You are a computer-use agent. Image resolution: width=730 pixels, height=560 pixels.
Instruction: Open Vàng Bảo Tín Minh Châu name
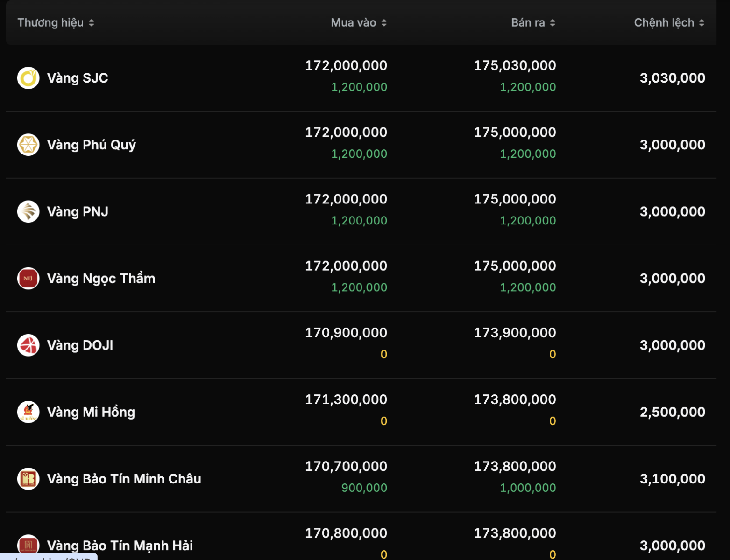point(124,479)
